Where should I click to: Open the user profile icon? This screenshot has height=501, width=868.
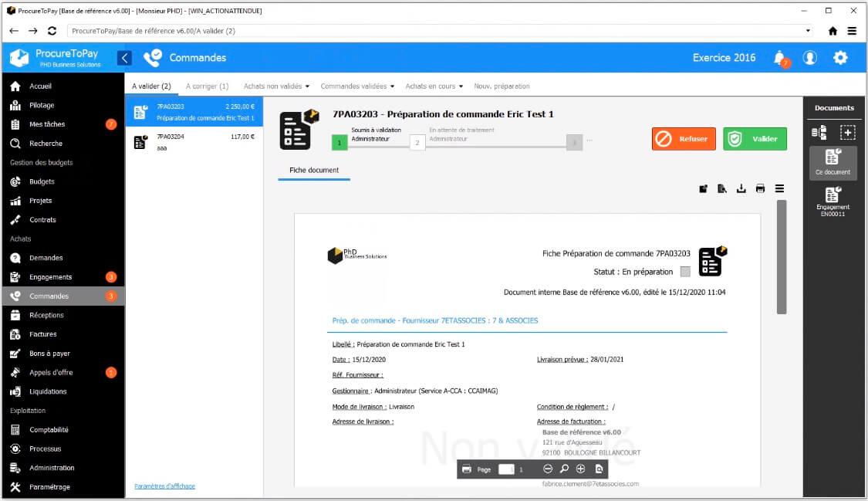(x=810, y=58)
